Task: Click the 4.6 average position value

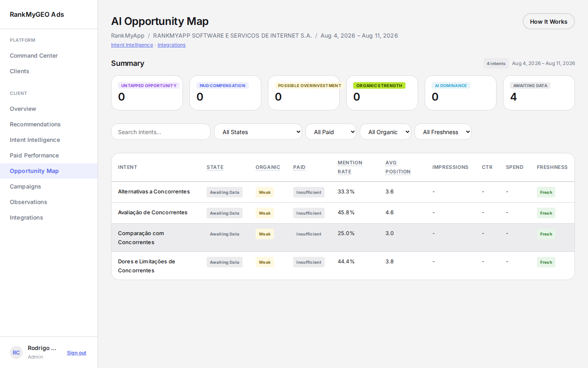Action: point(390,212)
